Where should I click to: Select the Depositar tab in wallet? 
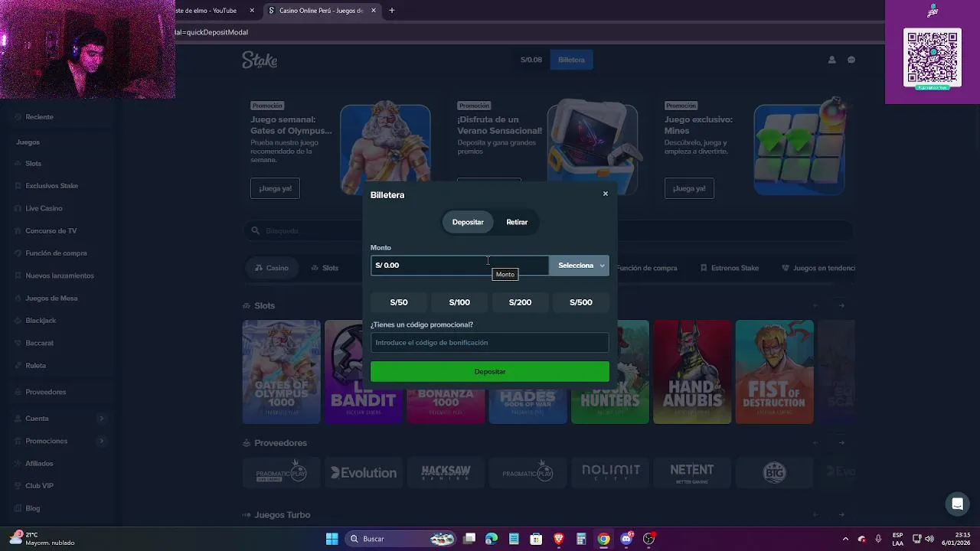pyautogui.click(x=468, y=222)
